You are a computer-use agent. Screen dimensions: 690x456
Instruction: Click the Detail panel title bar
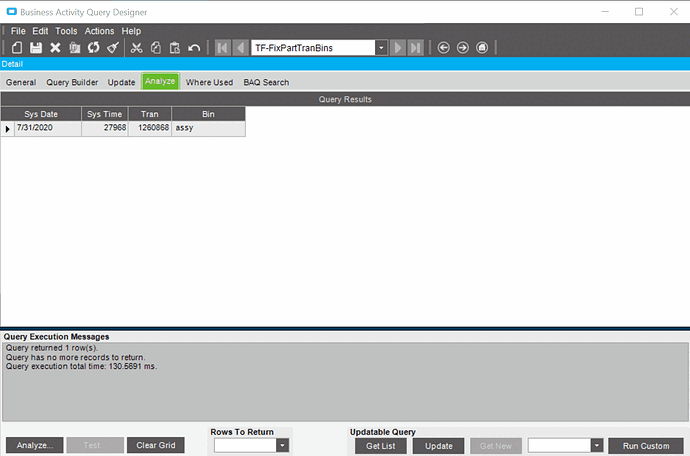(345, 64)
